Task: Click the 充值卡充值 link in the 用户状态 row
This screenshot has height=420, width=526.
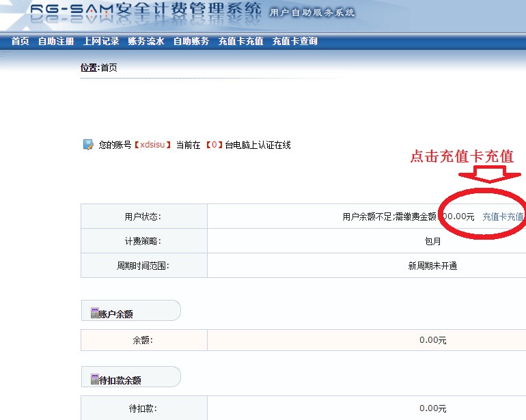Action: tap(503, 216)
